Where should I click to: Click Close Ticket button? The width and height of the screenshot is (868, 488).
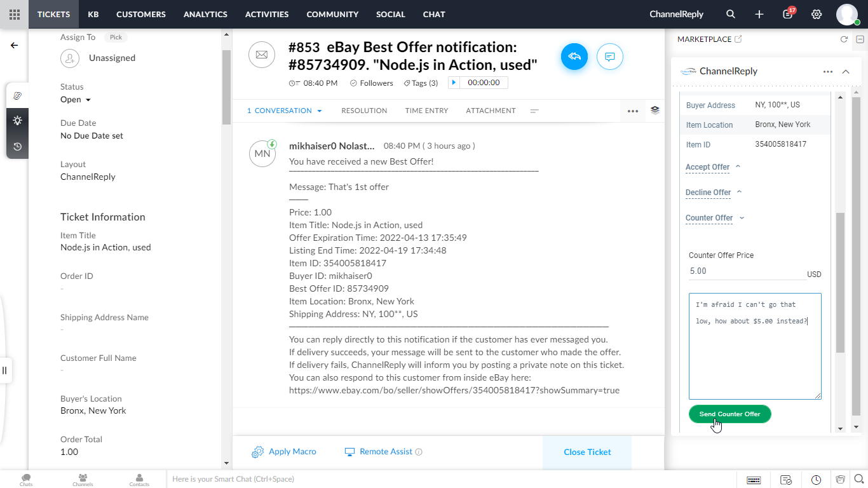pos(587,452)
